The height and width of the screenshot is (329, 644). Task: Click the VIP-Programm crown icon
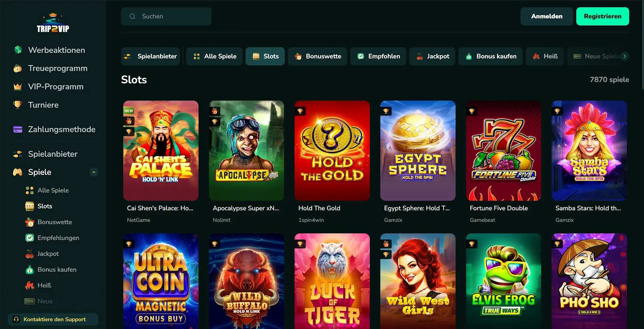18,86
